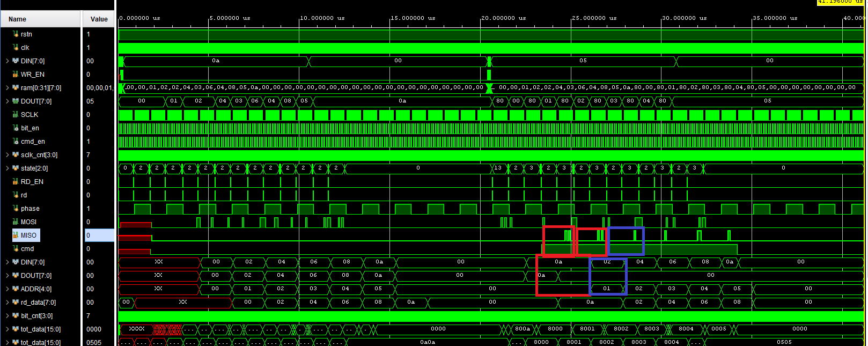
Task: Click the bit_cnt[3:0] bus icon
Action: pos(16,315)
